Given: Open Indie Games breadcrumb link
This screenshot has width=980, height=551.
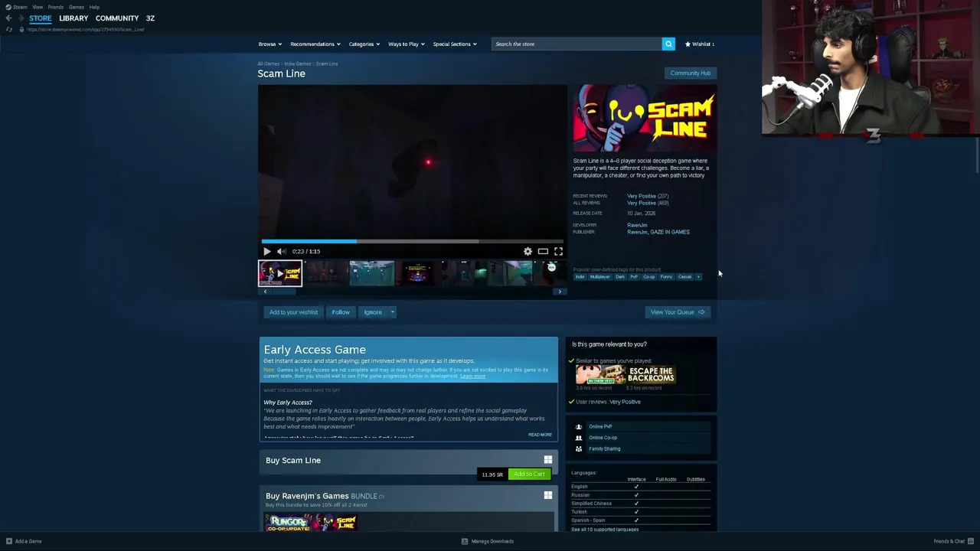Looking at the screenshot, I should pos(298,64).
